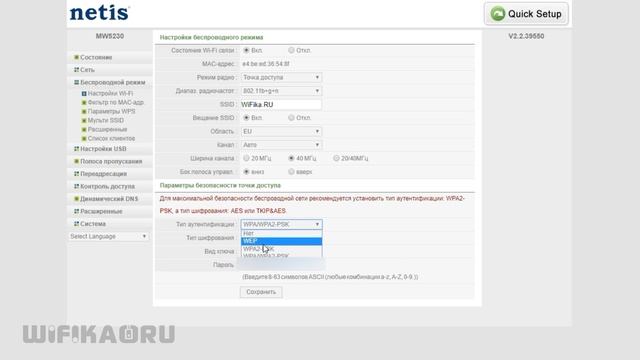640x360 pixels.
Task: Click the Сохранить button
Action: tap(261, 292)
